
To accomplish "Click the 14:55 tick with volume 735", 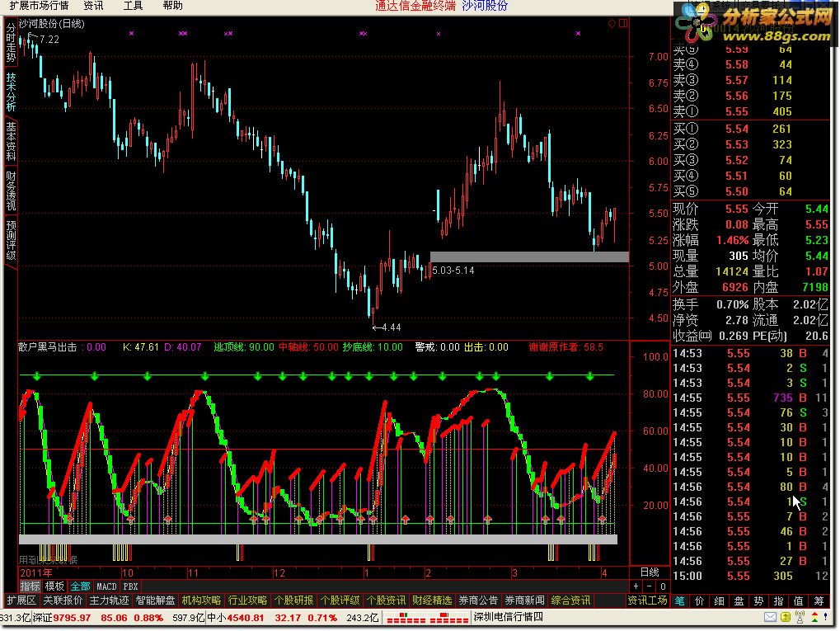I will [x=750, y=398].
